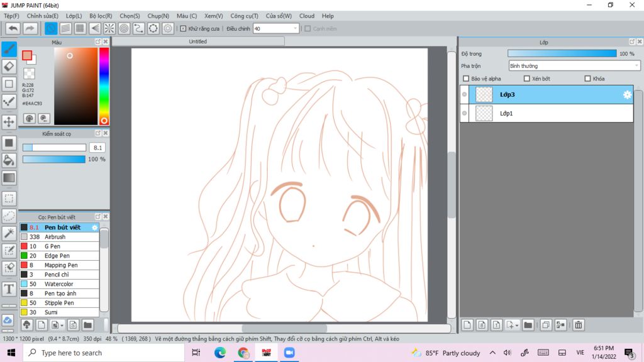This screenshot has width=644, height=362.
Task: Click the foreground color swatch
Action: click(x=27, y=55)
